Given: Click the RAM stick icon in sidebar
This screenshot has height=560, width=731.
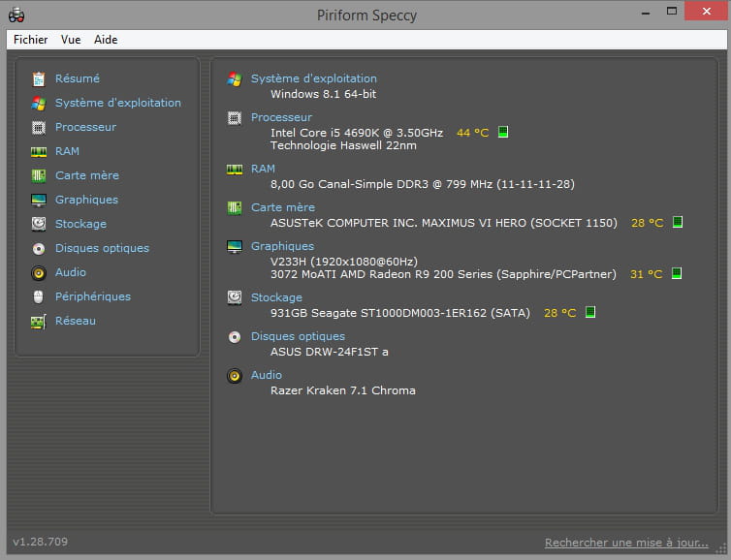Looking at the screenshot, I should click(39, 151).
